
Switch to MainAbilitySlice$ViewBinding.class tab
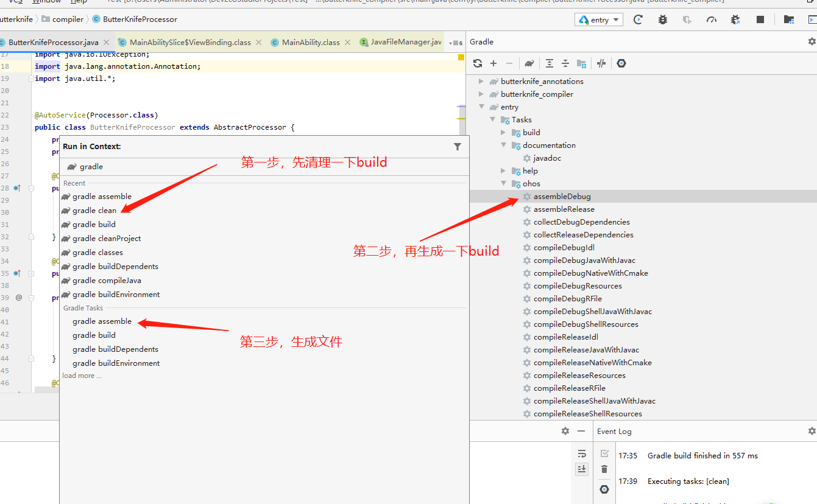190,43
